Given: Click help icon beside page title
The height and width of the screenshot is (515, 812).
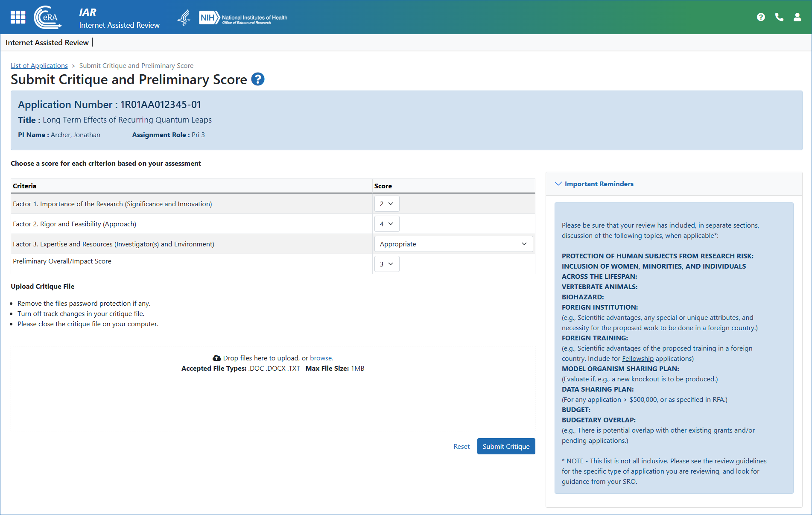Looking at the screenshot, I should pyautogui.click(x=258, y=79).
